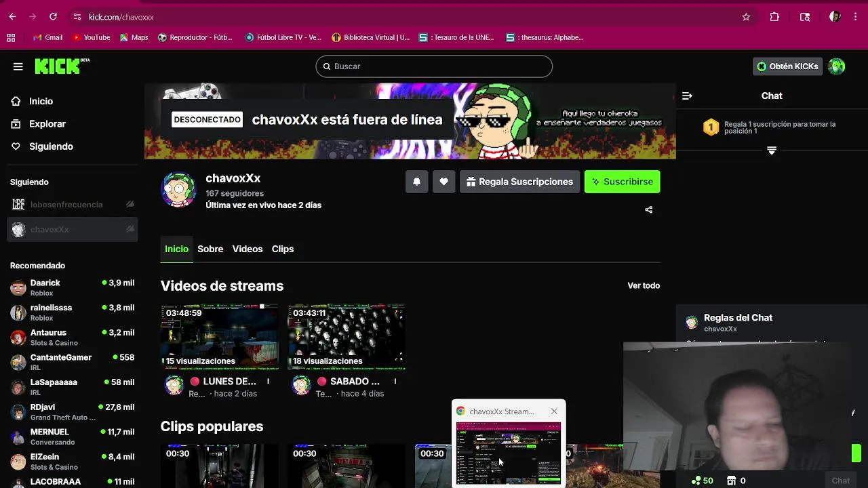The width and height of the screenshot is (868, 488).
Task: Open the user profile avatar menu
Action: [x=837, y=66]
